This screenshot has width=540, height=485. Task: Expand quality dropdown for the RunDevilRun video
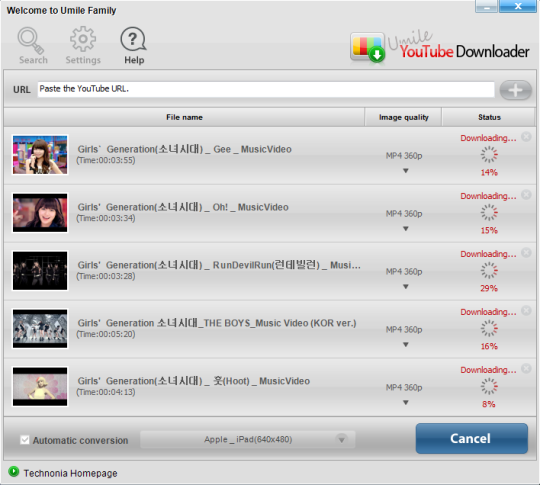(x=406, y=286)
